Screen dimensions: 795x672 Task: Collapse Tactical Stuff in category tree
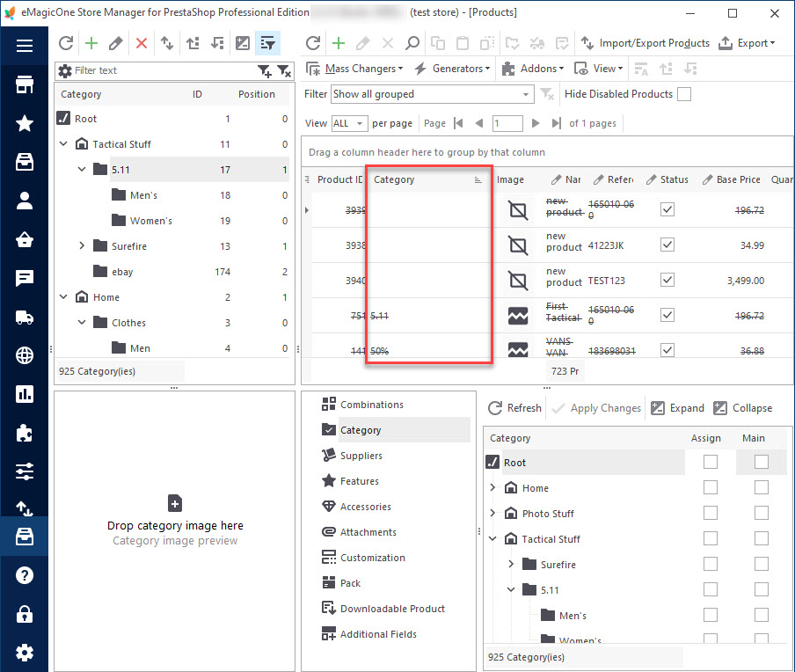tap(63, 144)
